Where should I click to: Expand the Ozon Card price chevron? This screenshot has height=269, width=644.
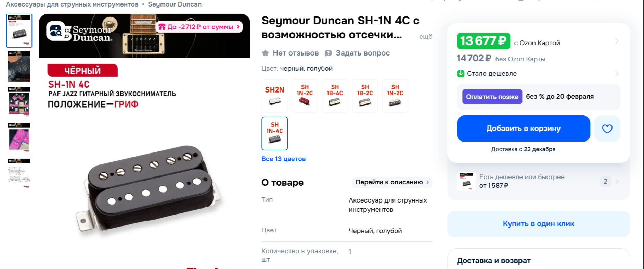(x=617, y=41)
